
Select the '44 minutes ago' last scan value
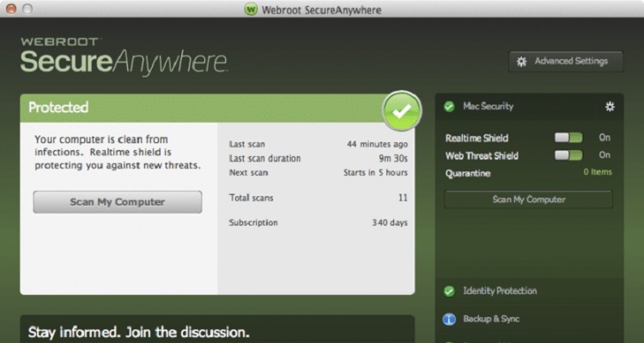tap(377, 144)
